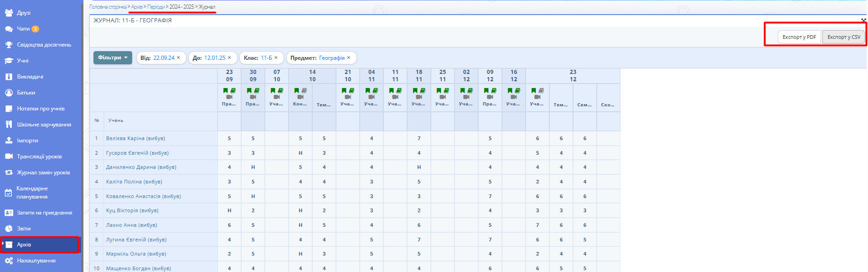Open Звіти in the sidebar menu
Viewport: 868px width, 272px height.
coord(24,229)
